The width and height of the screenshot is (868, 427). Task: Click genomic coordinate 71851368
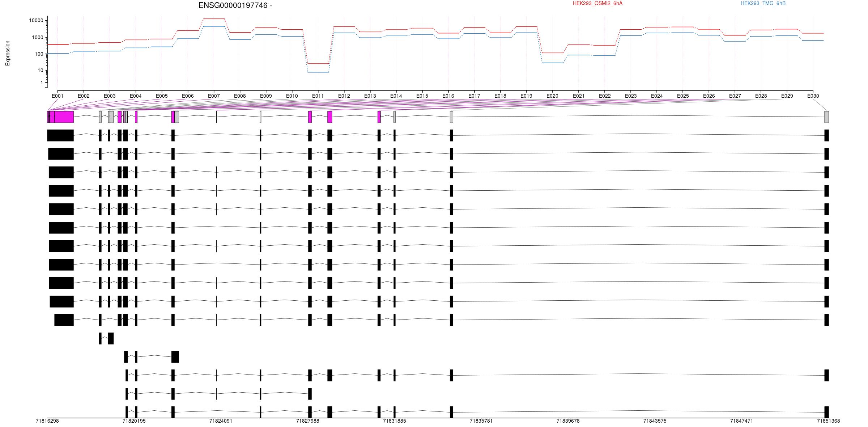point(828,421)
